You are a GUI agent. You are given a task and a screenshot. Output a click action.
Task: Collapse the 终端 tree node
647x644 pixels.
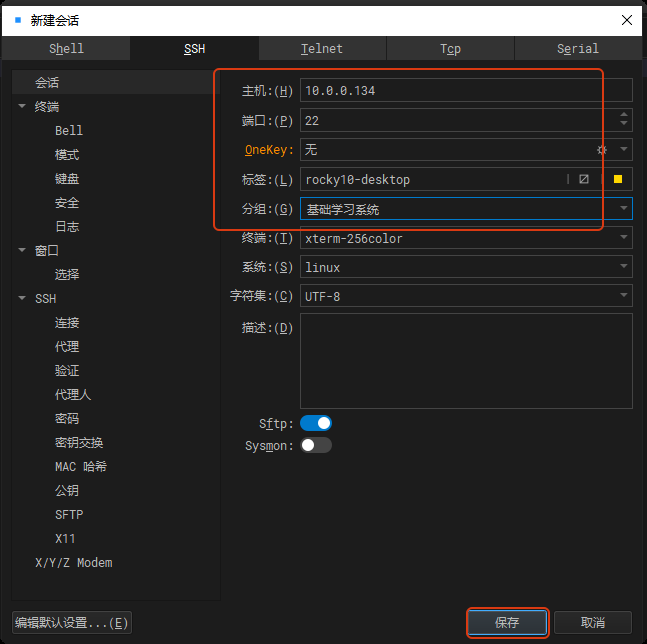coord(22,106)
